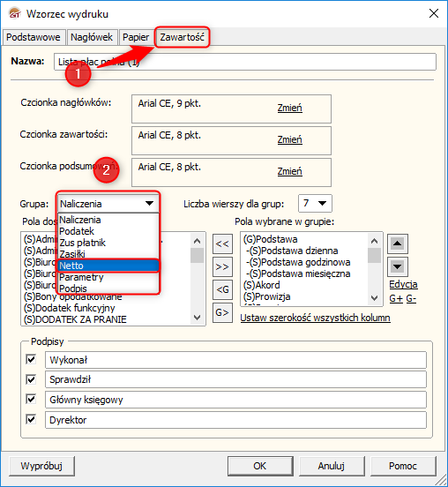Switch to the Nagłówek tab

pyautogui.click(x=92, y=37)
